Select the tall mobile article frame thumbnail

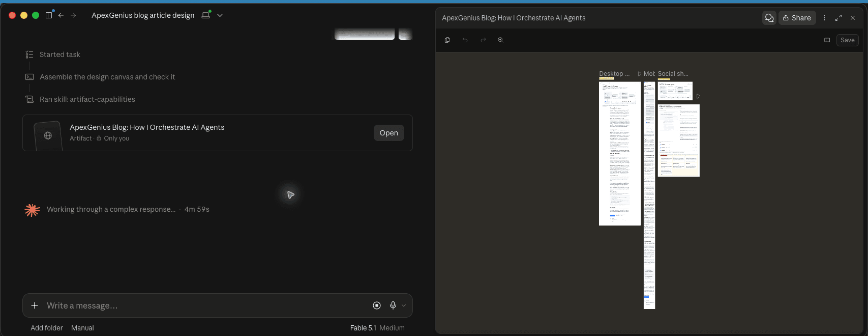click(x=649, y=195)
